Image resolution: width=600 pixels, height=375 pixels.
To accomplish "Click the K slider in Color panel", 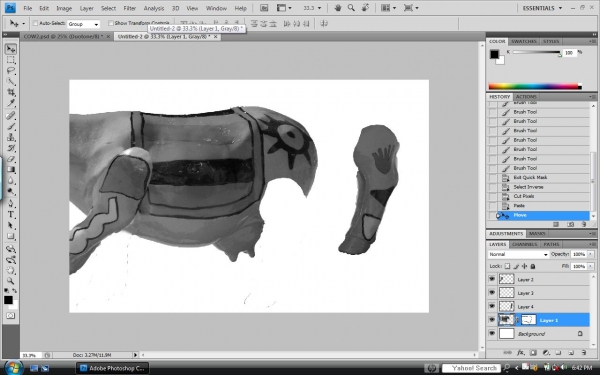I will click(x=536, y=52).
